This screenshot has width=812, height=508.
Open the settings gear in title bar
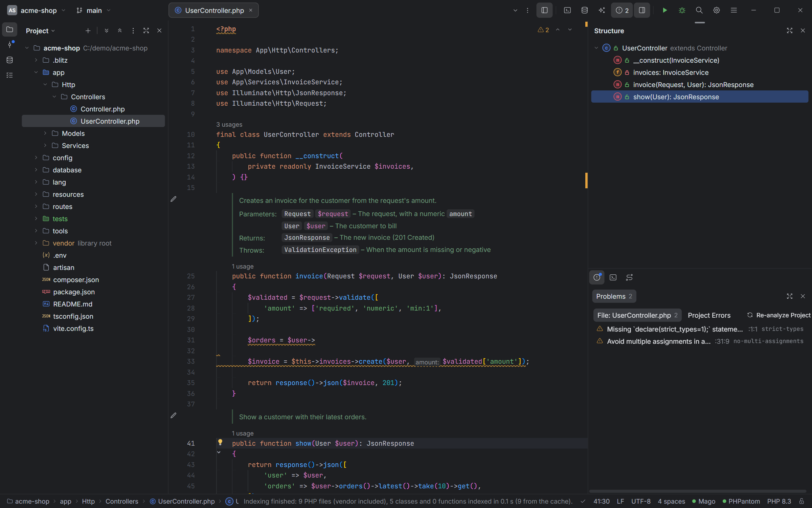(716, 10)
